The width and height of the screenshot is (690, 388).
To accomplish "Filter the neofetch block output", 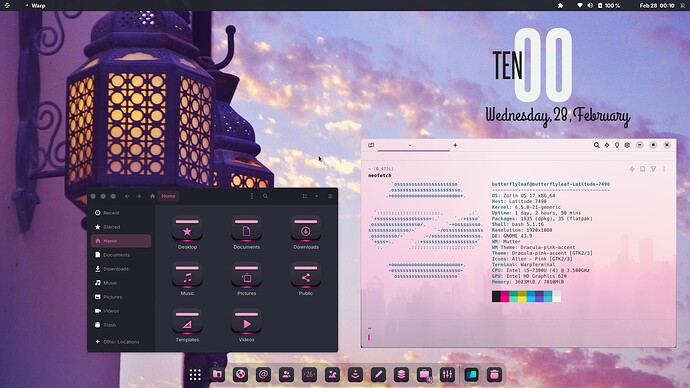I will click(x=653, y=169).
